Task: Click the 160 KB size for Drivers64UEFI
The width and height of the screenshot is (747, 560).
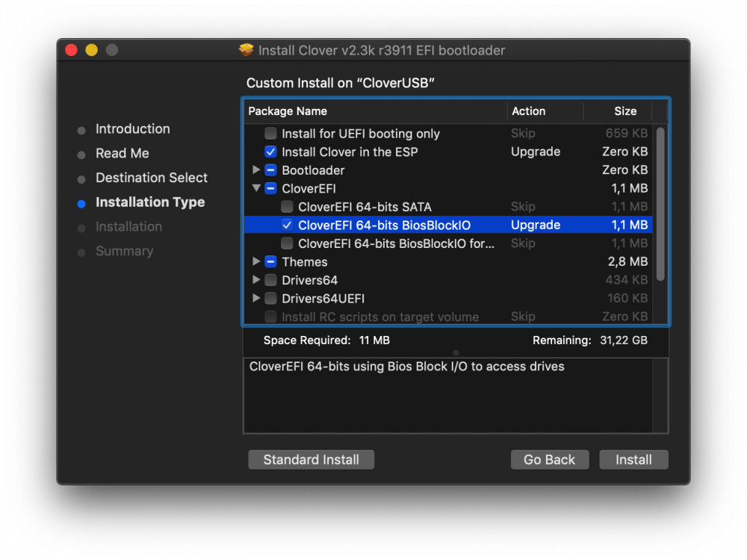Action: pos(627,298)
